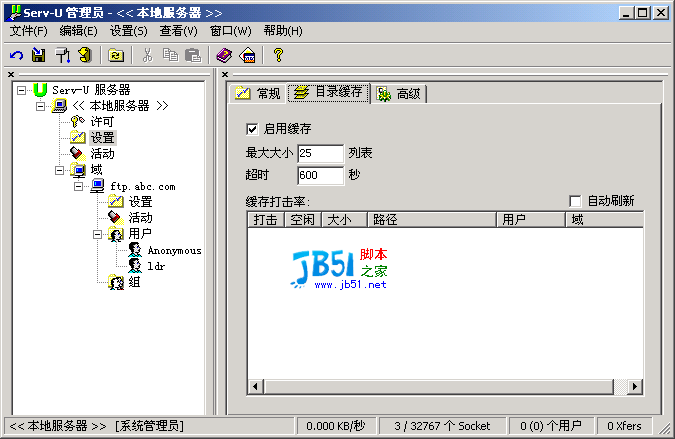Toggle the 启用缓存 checkbox
The width and height of the screenshot is (675, 439).
tap(252, 129)
